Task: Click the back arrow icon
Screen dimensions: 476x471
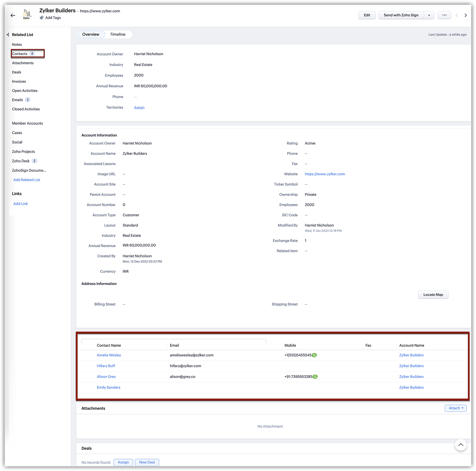Action: 13,15
